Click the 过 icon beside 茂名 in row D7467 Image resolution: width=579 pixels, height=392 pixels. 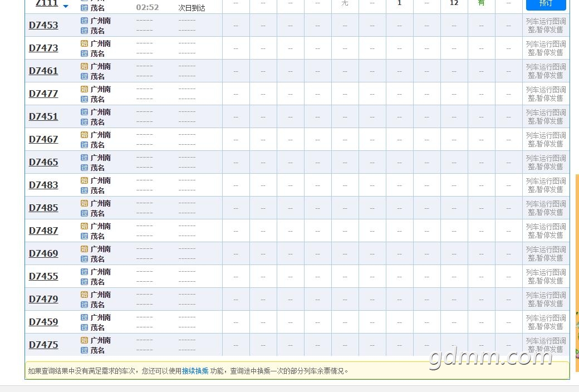pos(84,145)
